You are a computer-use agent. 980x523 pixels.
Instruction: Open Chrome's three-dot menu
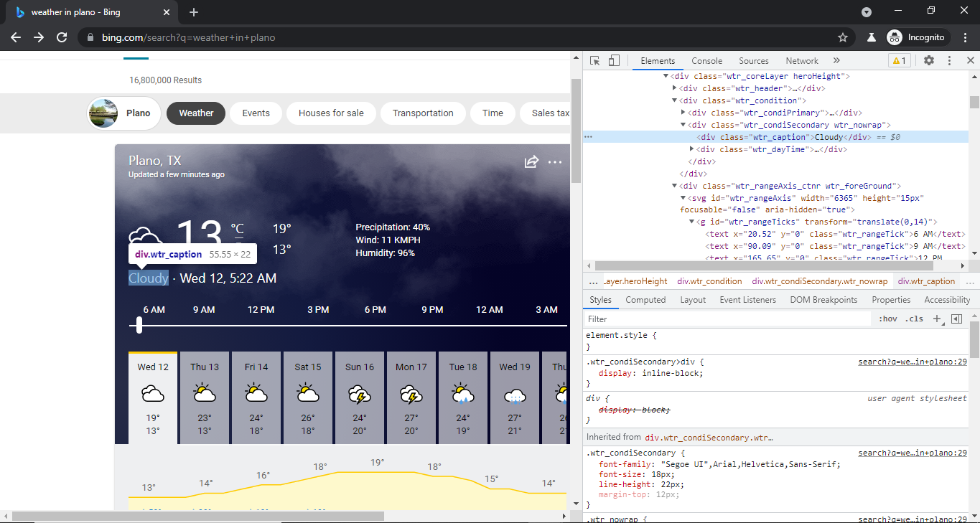click(964, 37)
